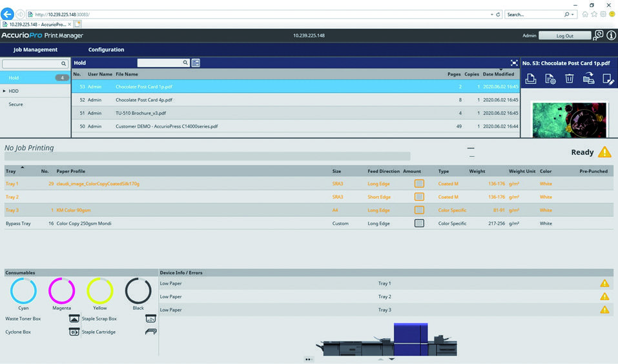618x364 pixels.
Task: Click the list view icon beside Hold search
Action: click(196, 63)
